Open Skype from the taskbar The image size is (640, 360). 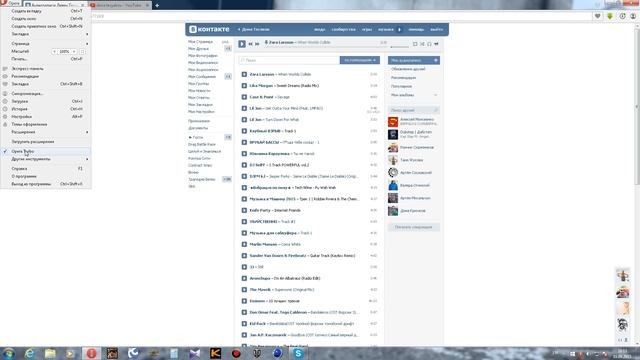298,353
